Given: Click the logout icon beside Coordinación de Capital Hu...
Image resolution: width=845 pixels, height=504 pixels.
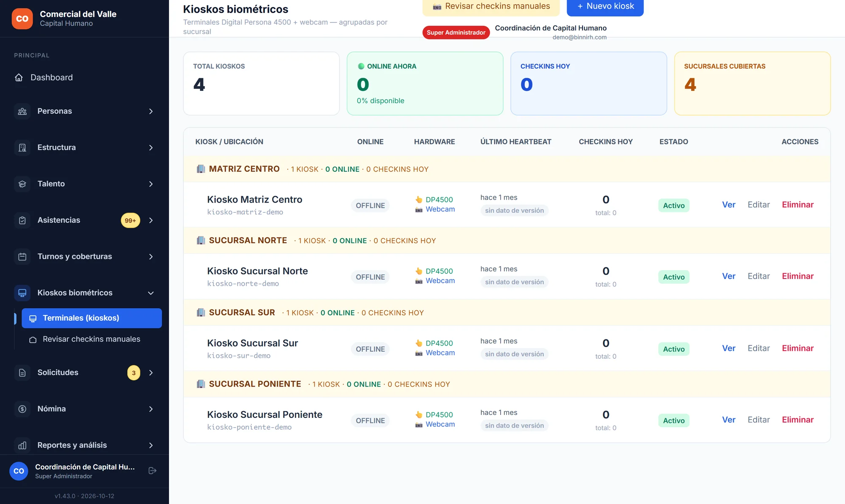Looking at the screenshot, I should 153,471.
